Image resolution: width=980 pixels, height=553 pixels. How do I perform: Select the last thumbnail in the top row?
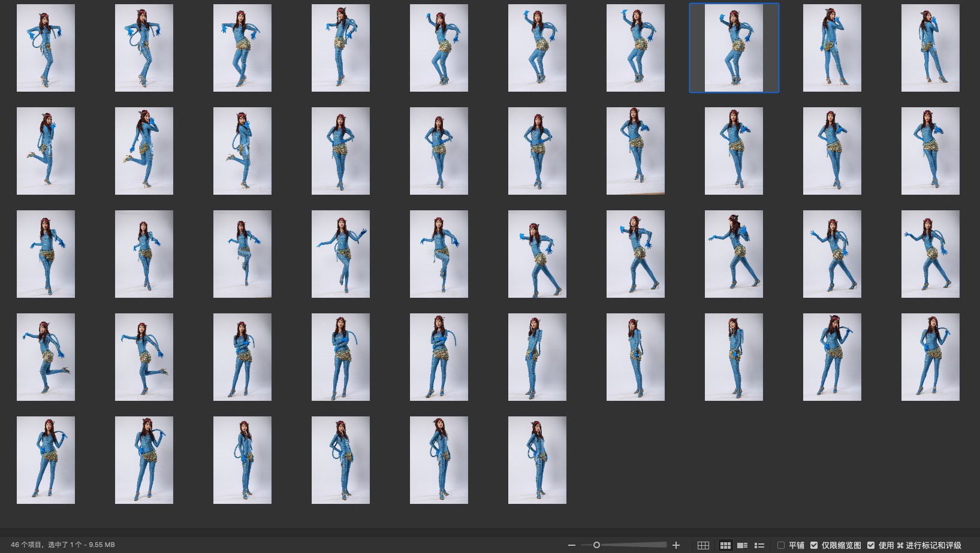coord(930,48)
